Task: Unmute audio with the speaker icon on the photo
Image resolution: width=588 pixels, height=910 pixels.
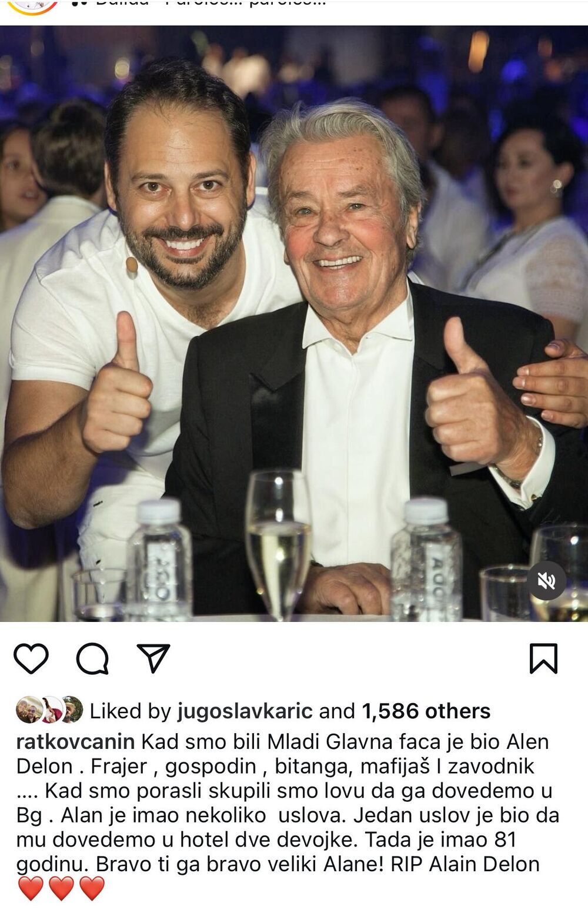Action: (546, 581)
